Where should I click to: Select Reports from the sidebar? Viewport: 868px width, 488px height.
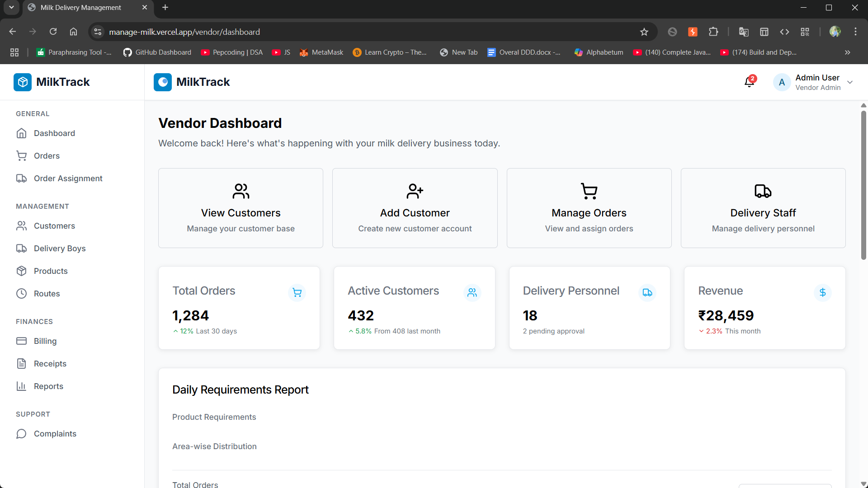coord(48,386)
